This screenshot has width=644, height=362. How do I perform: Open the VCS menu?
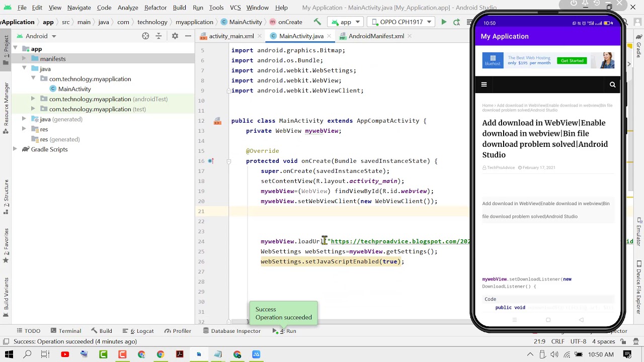point(235,8)
